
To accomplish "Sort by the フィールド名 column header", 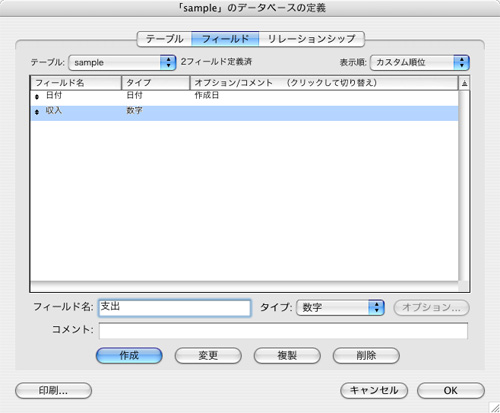I will tap(76, 83).
